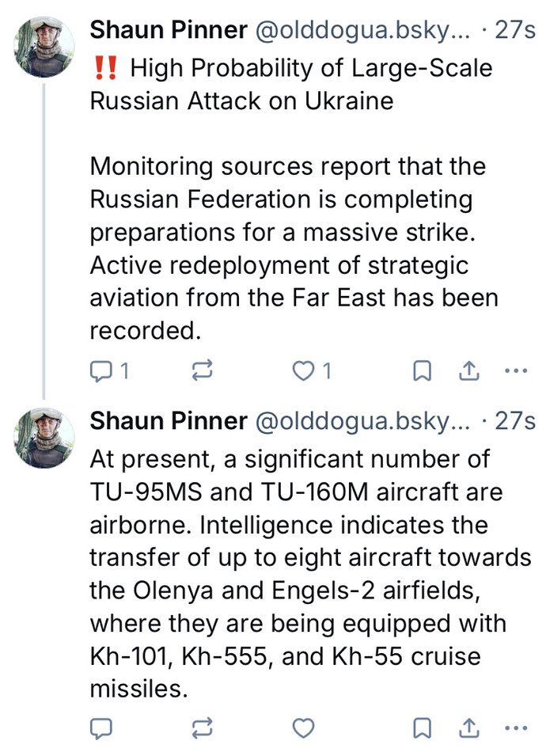Reply to the first post about Large-Scale Russian Attack
This screenshot has height=756, width=546.
click(102, 370)
